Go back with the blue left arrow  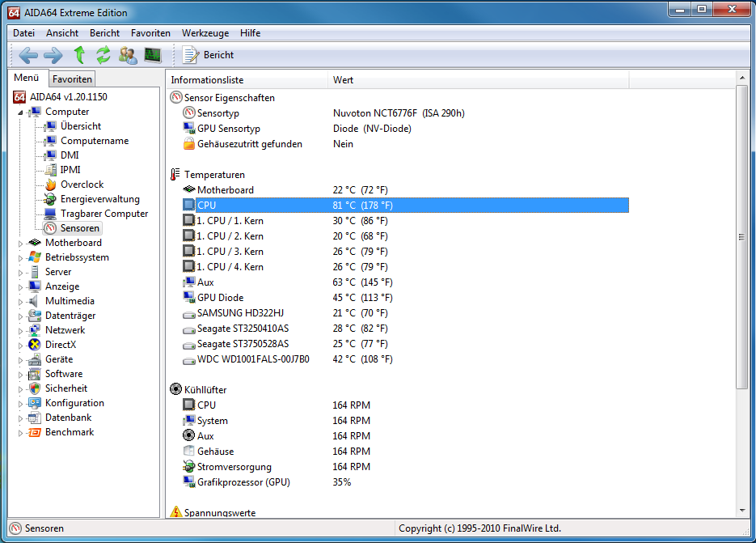pyautogui.click(x=28, y=55)
